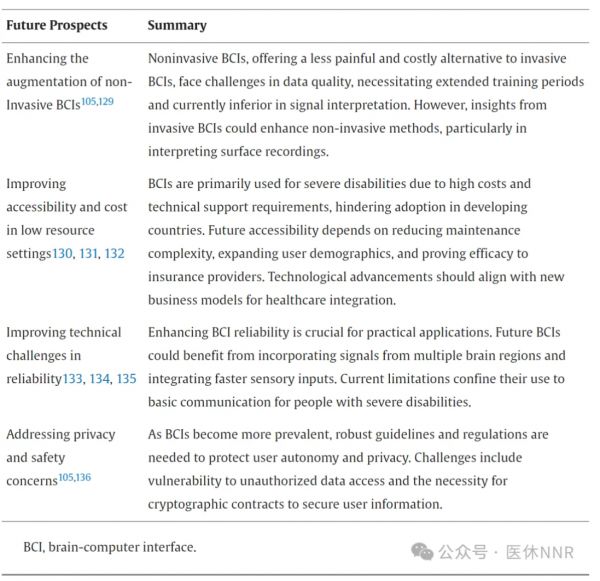
Task: Follow citation link 134
Action: [100, 379]
